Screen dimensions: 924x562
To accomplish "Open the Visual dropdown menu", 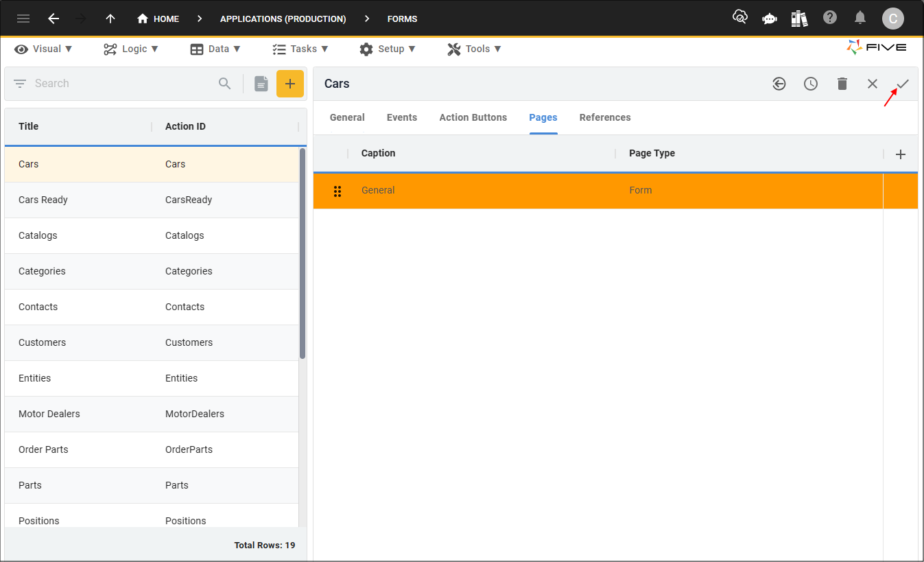I will click(43, 49).
